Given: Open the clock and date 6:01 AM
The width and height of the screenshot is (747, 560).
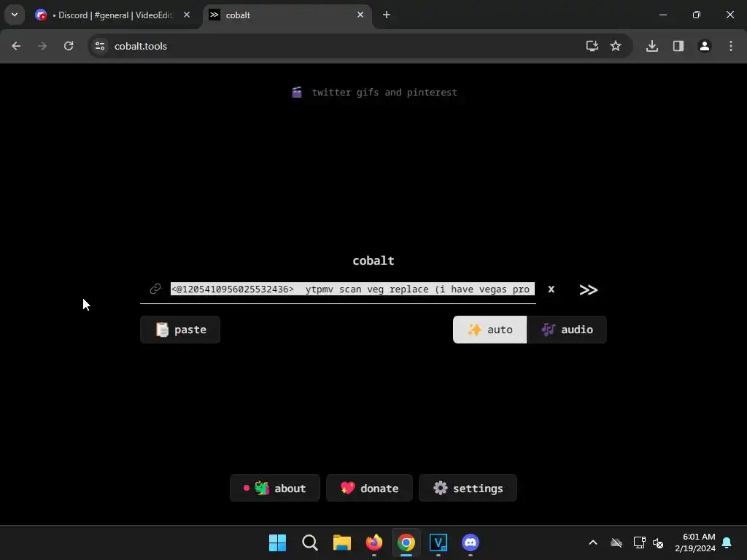Looking at the screenshot, I should (695, 542).
